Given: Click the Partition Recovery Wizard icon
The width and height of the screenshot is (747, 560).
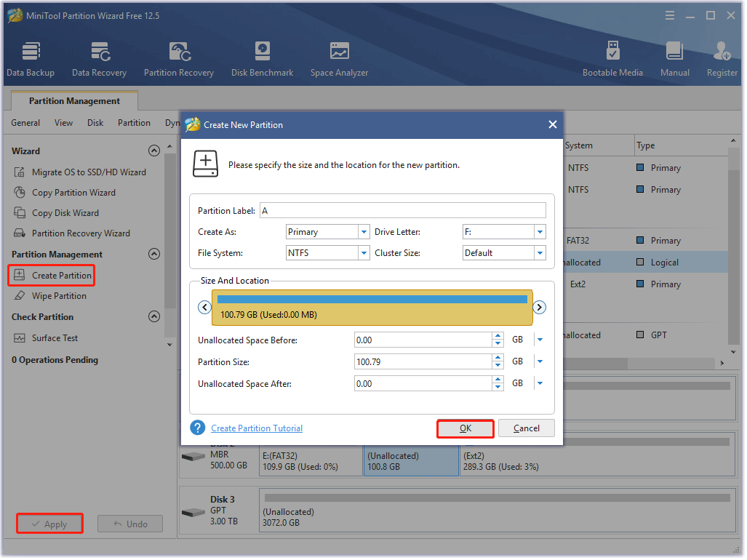Looking at the screenshot, I should click(x=20, y=233).
